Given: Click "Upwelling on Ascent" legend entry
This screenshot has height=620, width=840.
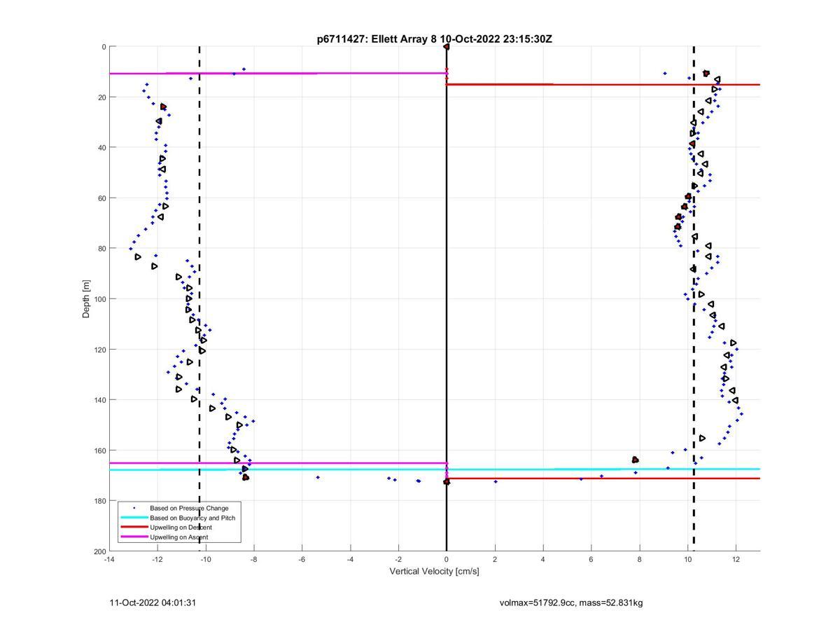Looking at the screenshot, I should pos(178,537).
